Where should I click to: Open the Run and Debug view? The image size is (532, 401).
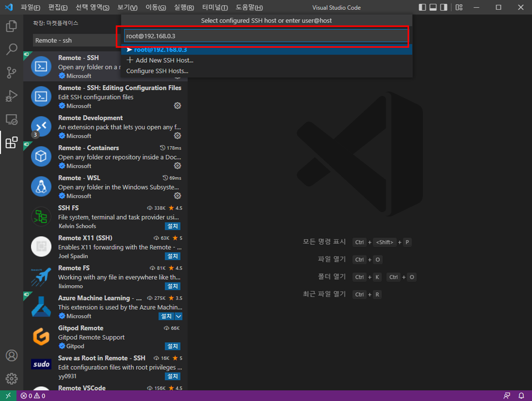coord(11,96)
